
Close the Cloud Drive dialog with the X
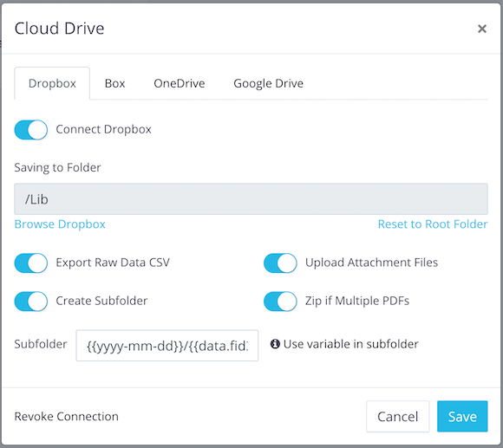(x=482, y=29)
